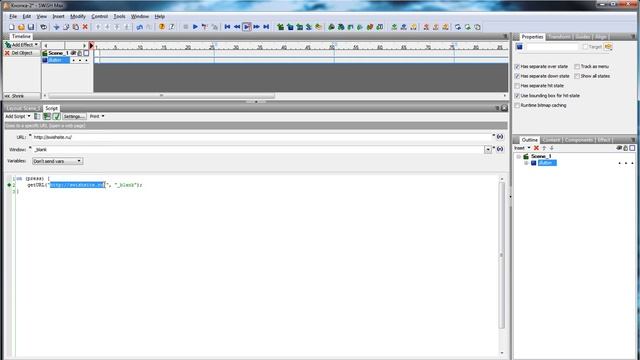
Task: Toggle the Target checkbox in Properties
Action: tap(585, 47)
